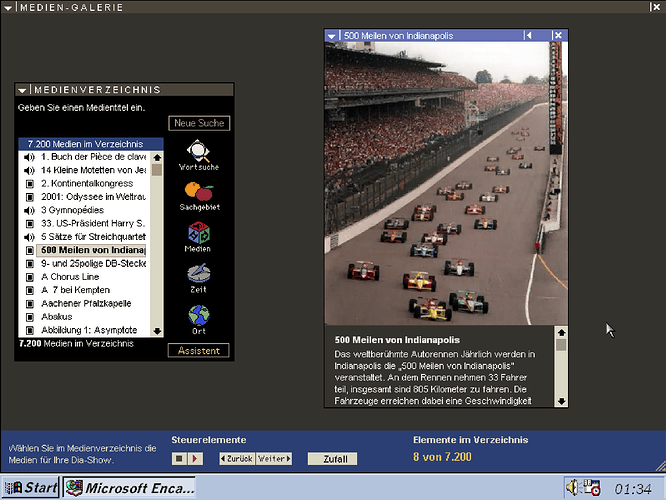666x500 pixels.
Task: Click image icon beside A Chorus Line
Action: pyautogui.click(x=30, y=277)
